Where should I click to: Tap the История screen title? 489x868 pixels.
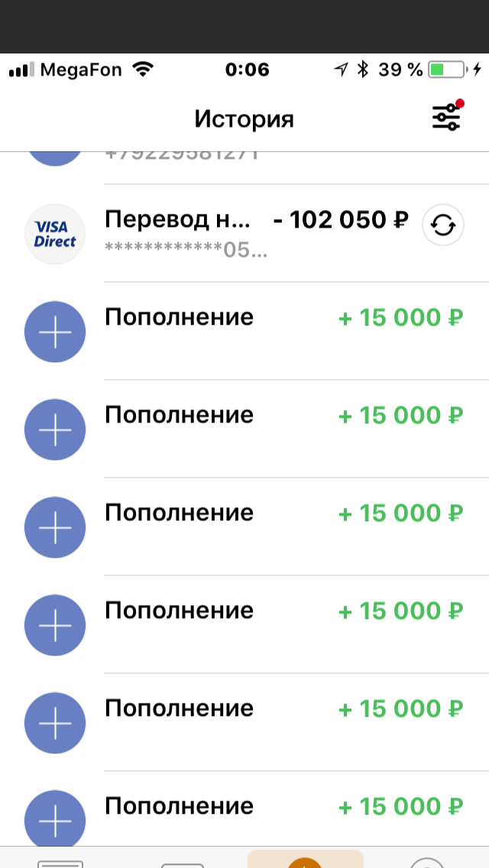pos(244,118)
